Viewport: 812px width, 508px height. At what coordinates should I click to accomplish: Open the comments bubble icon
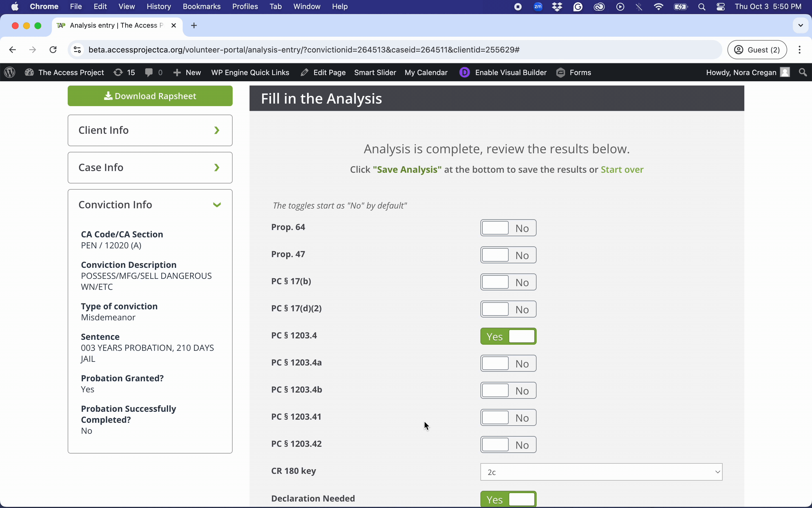coord(149,73)
